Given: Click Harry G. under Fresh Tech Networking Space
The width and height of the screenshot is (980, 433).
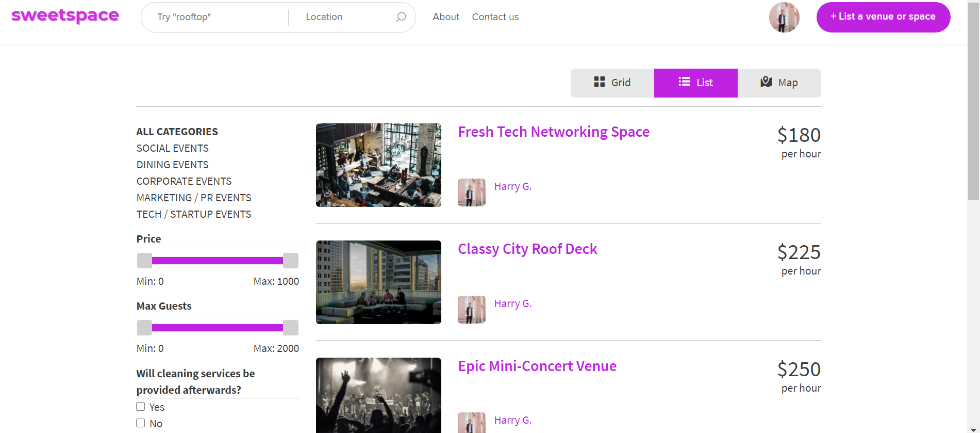Looking at the screenshot, I should [x=513, y=186].
